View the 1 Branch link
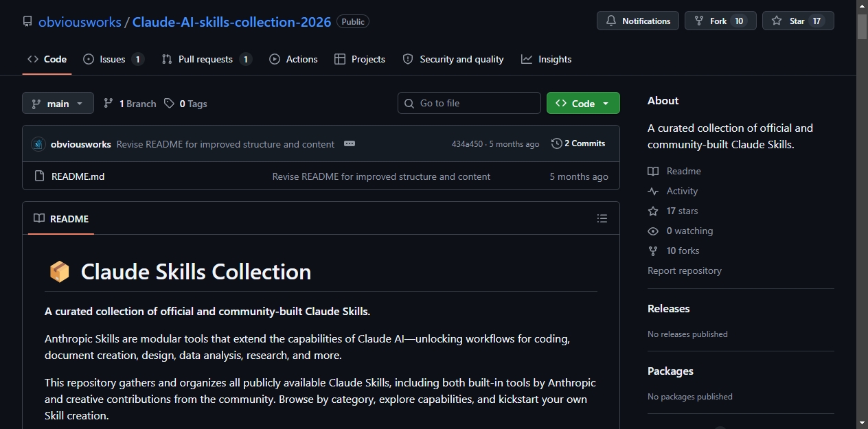Screen dimensions: 868x429 point(130,104)
